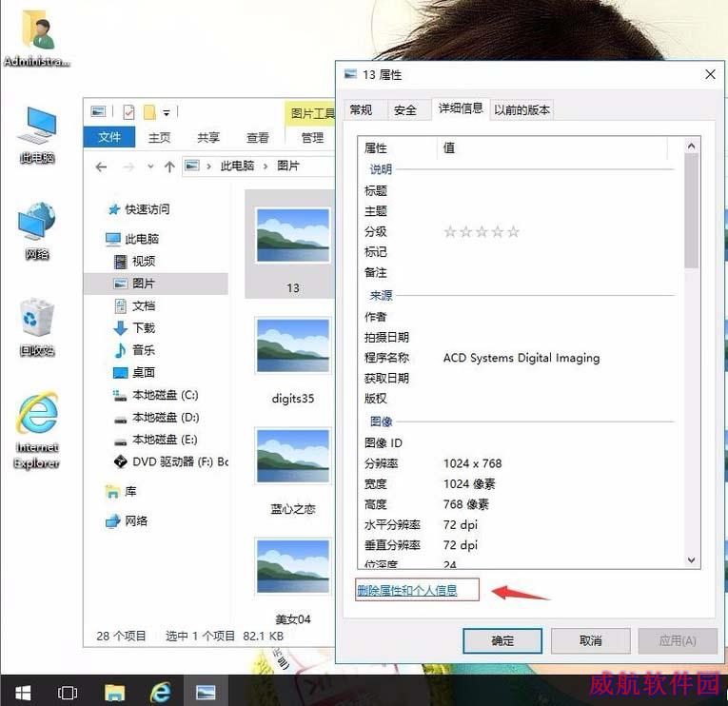The height and width of the screenshot is (706, 728).
Task: Select 本地磁盘 (C:) in the navigation pane
Action: 156,395
